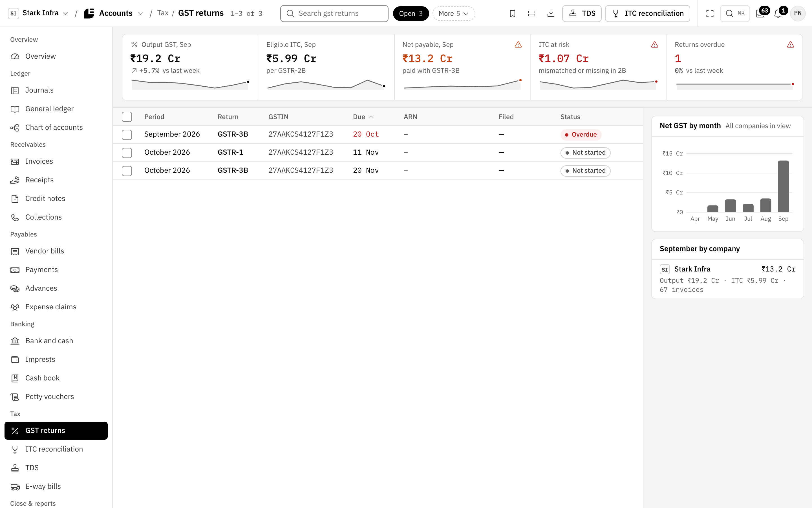Open the Overview sidebar link
Viewport: 812px width, 508px height.
56,56
